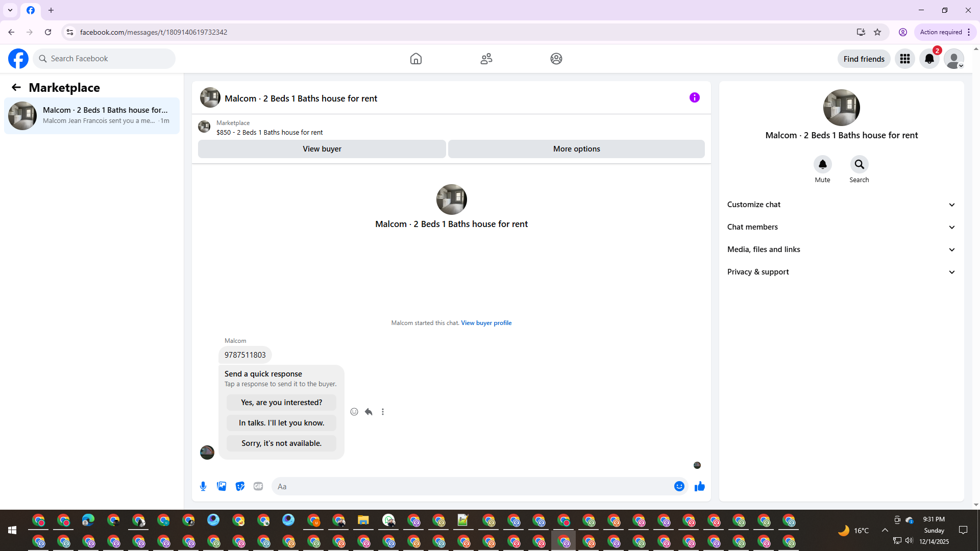This screenshot has height=551, width=980.
Task: Go to Facebook Home tab
Action: (x=416, y=59)
